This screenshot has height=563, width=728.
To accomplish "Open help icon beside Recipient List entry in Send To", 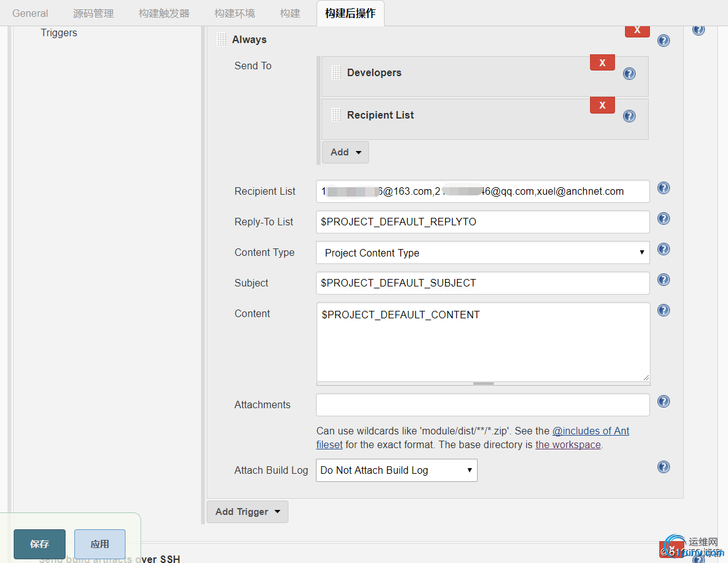I will click(x=629, y=115).
